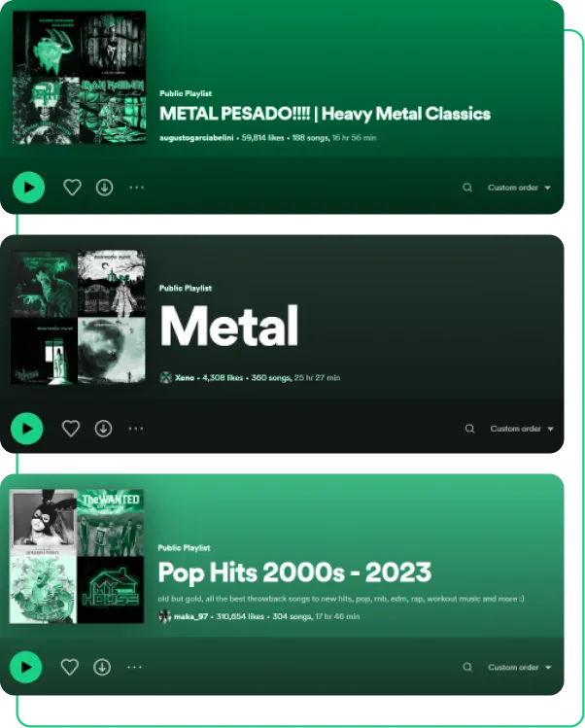This screenshot has height=728, width=585.
Task: Download the METAL PESADO!!!! playlist
Action: [105, 188]
